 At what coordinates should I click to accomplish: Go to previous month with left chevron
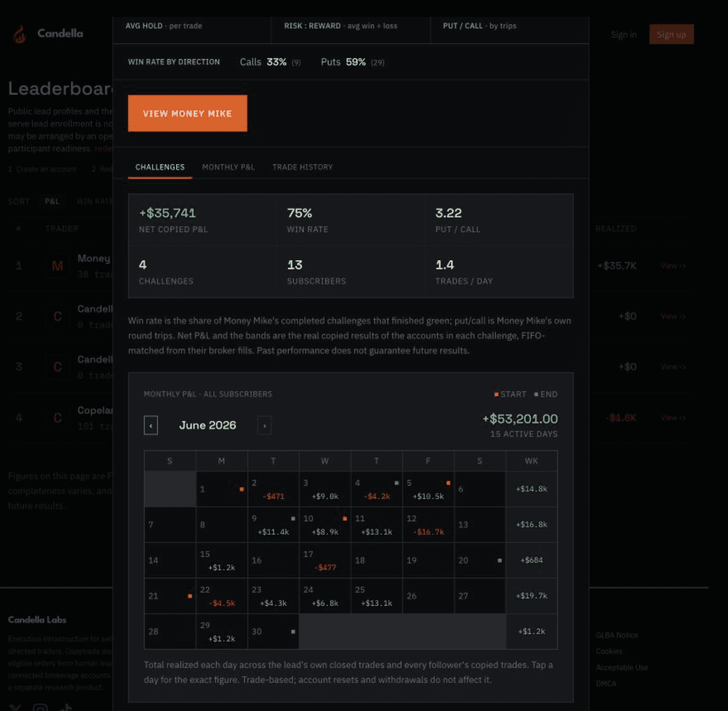point(151,425)
